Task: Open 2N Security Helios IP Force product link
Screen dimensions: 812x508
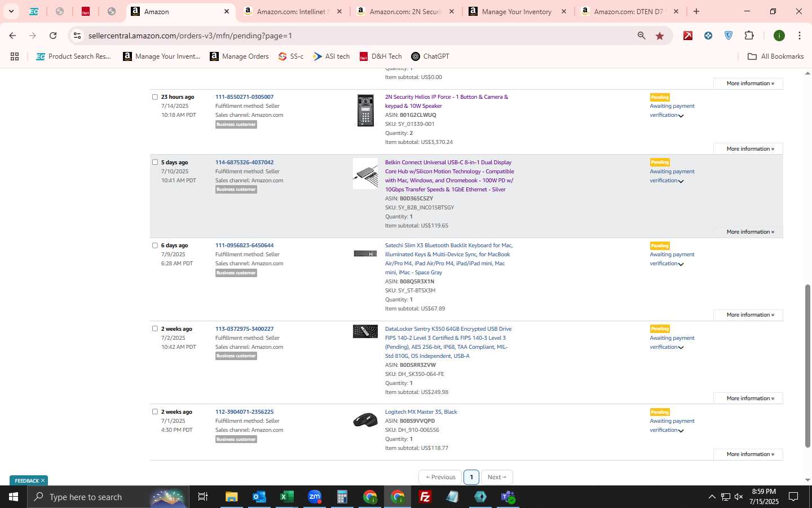Action: [447, 102]
